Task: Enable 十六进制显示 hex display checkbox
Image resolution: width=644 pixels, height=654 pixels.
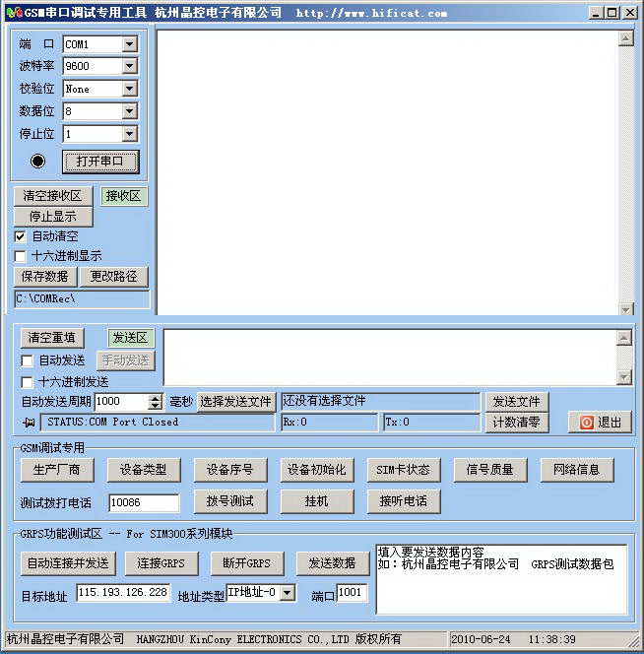Action: coord(21,256)
